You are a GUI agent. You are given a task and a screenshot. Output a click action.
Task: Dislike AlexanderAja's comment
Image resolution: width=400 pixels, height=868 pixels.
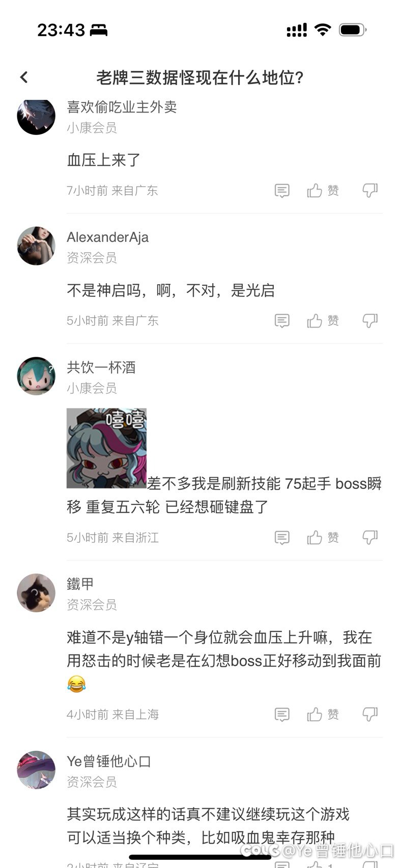point(370,320)
